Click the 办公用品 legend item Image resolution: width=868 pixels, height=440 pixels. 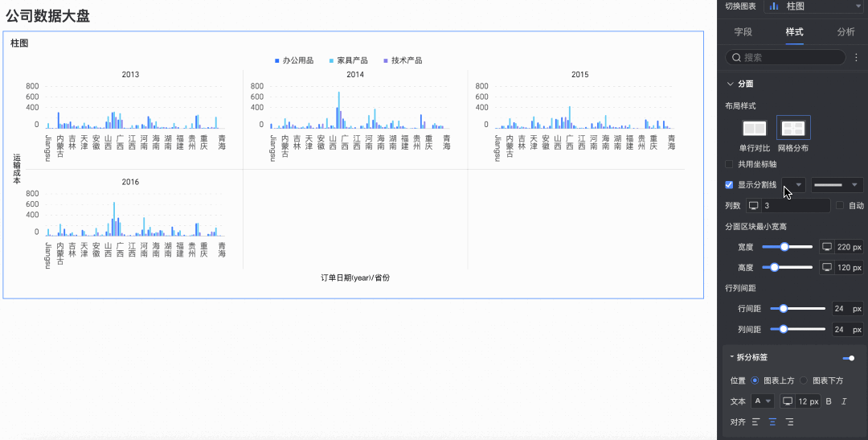pyautogui.click(x=294, y=60)
